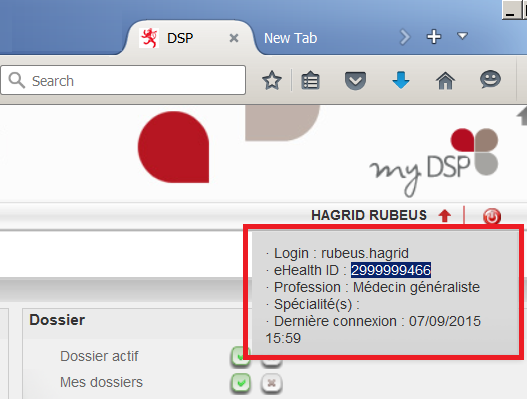Screen dimensions: 527x399
Task: Open the bookmarks list icon
Action: [310, 81]
